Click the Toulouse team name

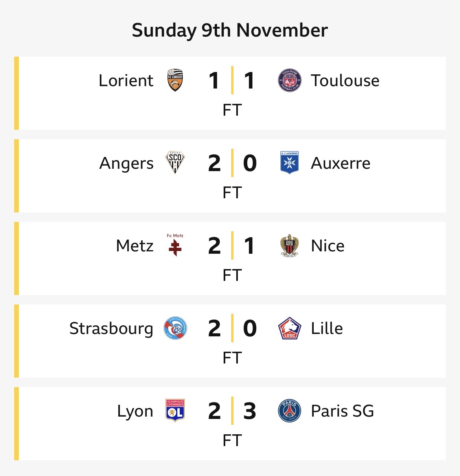345,81
